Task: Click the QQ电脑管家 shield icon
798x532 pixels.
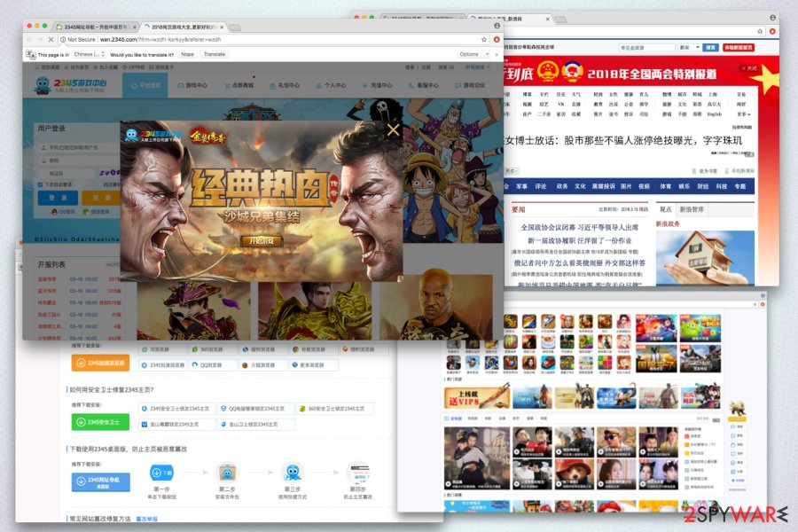Action: pos(223,408)
